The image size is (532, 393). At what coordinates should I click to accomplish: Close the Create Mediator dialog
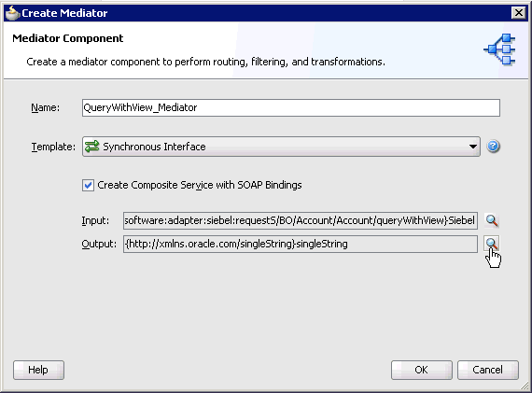518,13
